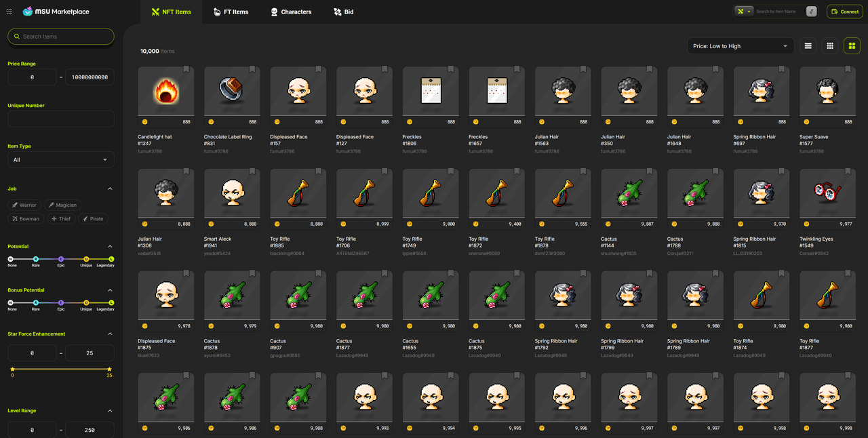Bookmark Spring Ribbon Hair #1815
Screen dimensions: 868x438
click(781, 172)
